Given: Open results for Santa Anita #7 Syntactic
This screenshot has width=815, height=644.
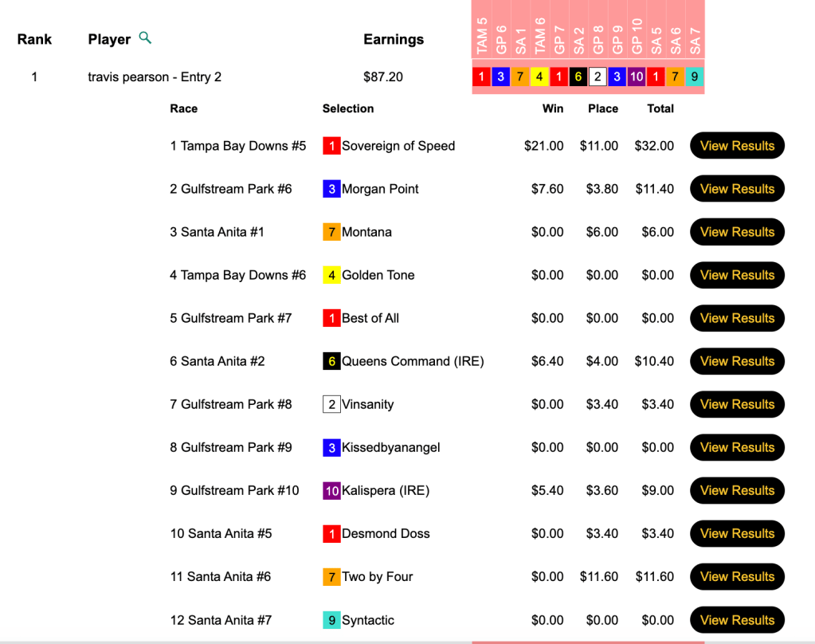Looking at the screenshot, I should pyautogui.click(x=737, y=620).
